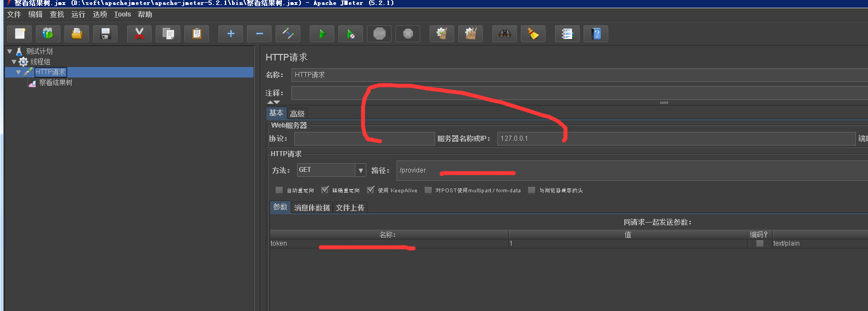Viewport: 868px width, 311px height.
Task: Click the value cell containing 1
Action: point(628,243)
